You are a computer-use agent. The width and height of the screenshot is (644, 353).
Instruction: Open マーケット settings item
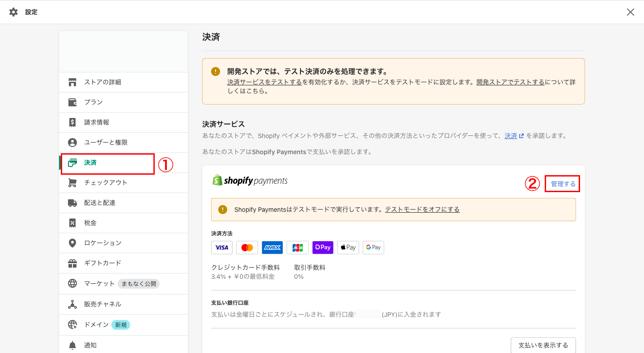[123, 284]
